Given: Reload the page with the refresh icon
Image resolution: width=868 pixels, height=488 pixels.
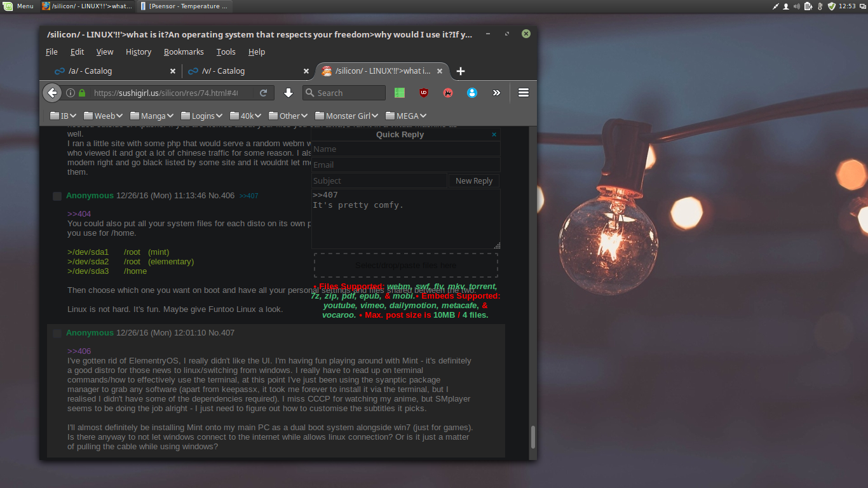Looking at the screenshot, I should pyautogui.click(x=264, y=93).
